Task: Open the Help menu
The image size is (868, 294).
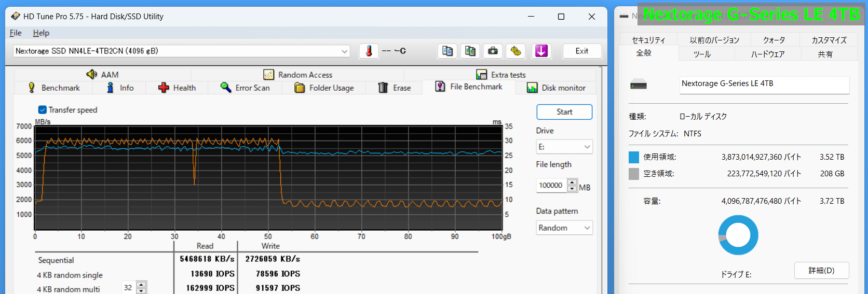Action: pyautogui.click(x=41, y=33)
